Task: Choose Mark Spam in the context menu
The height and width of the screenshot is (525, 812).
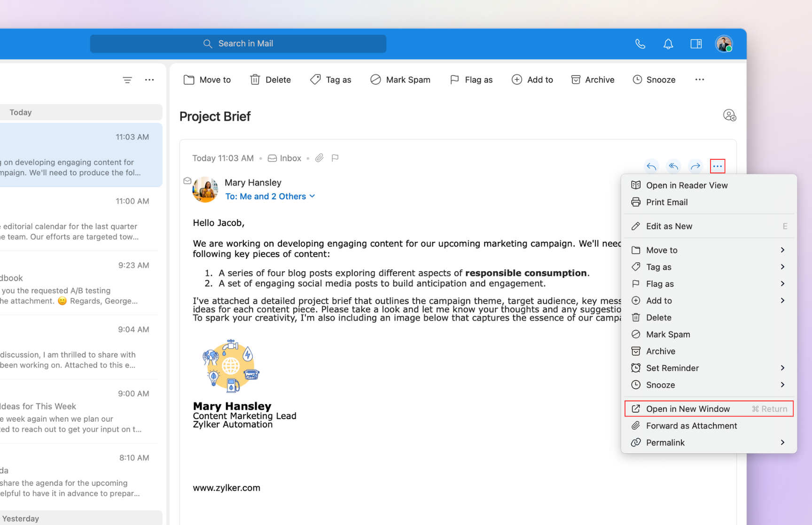Action: (709, 335)
